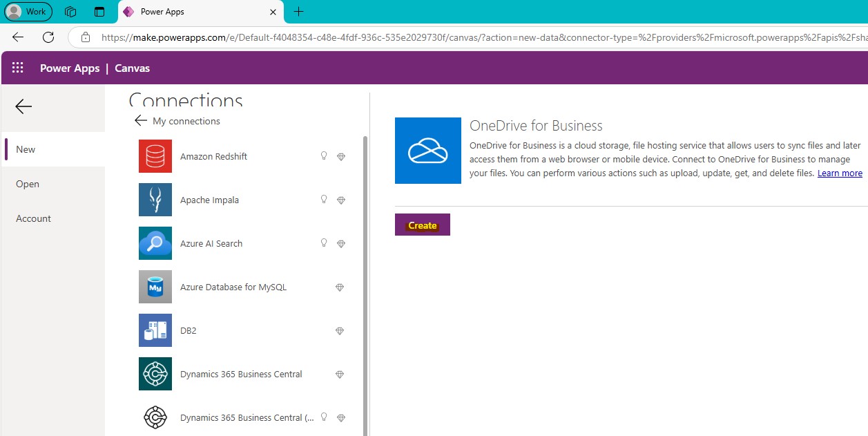
Task: Click the DB2 label text
Action: click(x=189, y=330)
